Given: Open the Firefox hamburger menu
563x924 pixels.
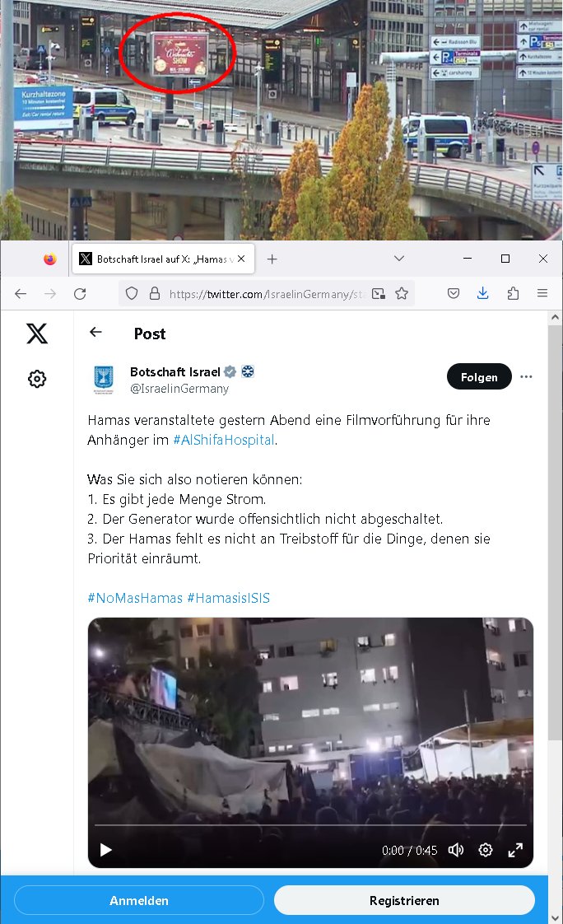Looking at the screenshot, I should tap(542, 293).
